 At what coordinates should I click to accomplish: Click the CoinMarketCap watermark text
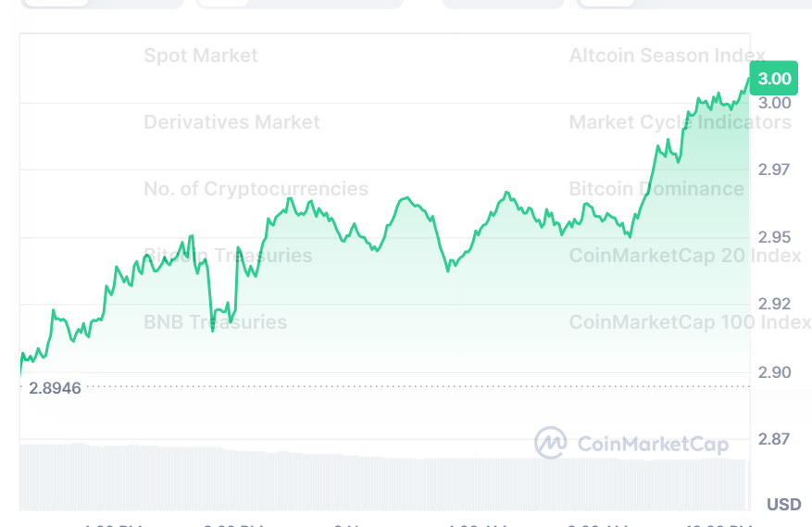pyautogui.click(x=653, y=445)
